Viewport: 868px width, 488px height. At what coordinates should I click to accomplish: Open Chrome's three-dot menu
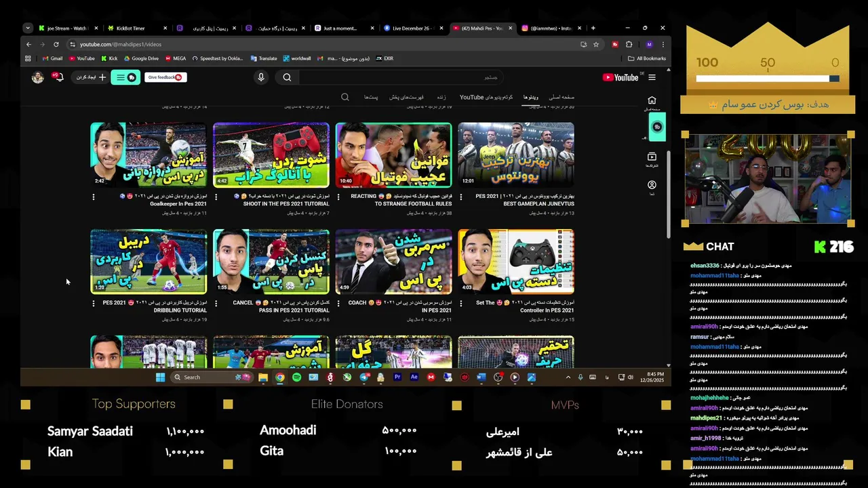pos(663,44)
